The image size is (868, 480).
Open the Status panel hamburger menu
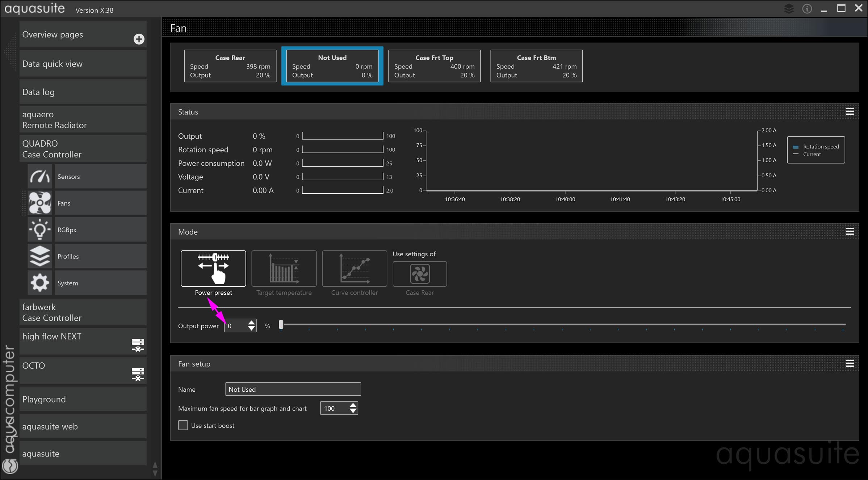[850, 111]
